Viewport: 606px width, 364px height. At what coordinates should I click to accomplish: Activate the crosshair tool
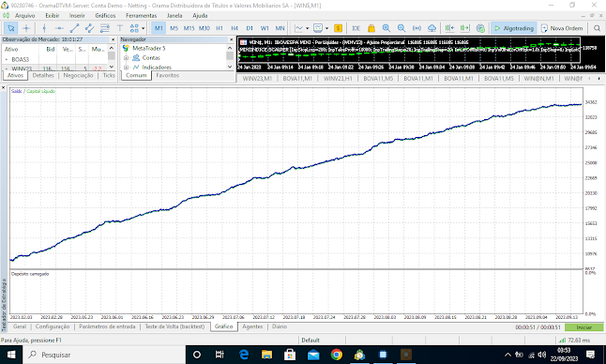[26, 28]
